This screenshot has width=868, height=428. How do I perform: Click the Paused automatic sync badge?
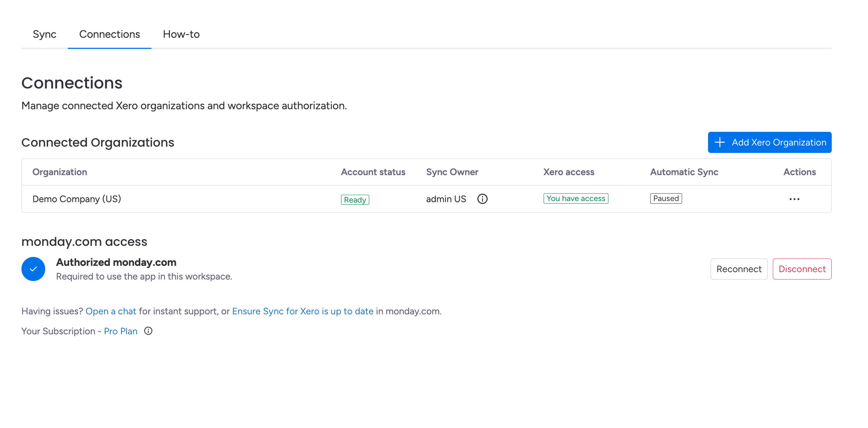666,198
